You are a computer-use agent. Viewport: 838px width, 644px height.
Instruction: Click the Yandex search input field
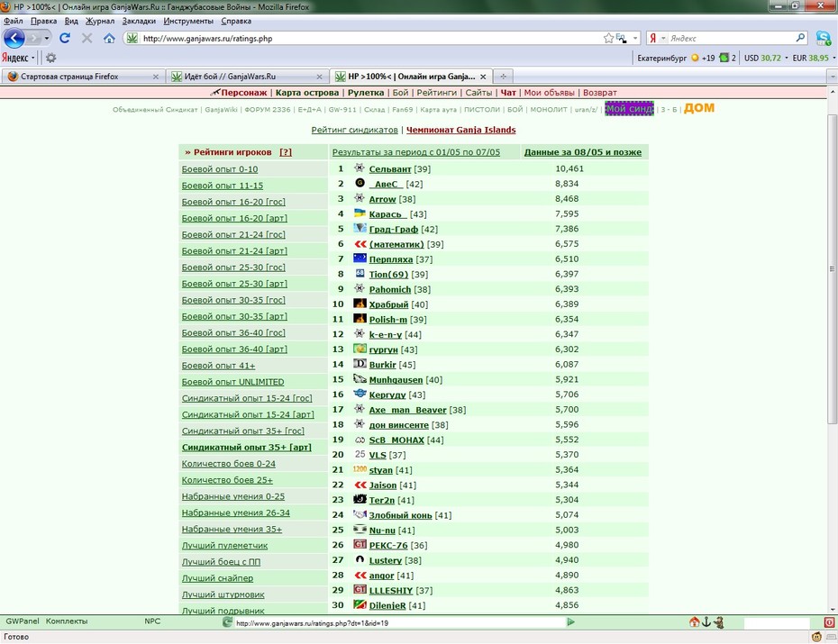(x=731, y=38)
